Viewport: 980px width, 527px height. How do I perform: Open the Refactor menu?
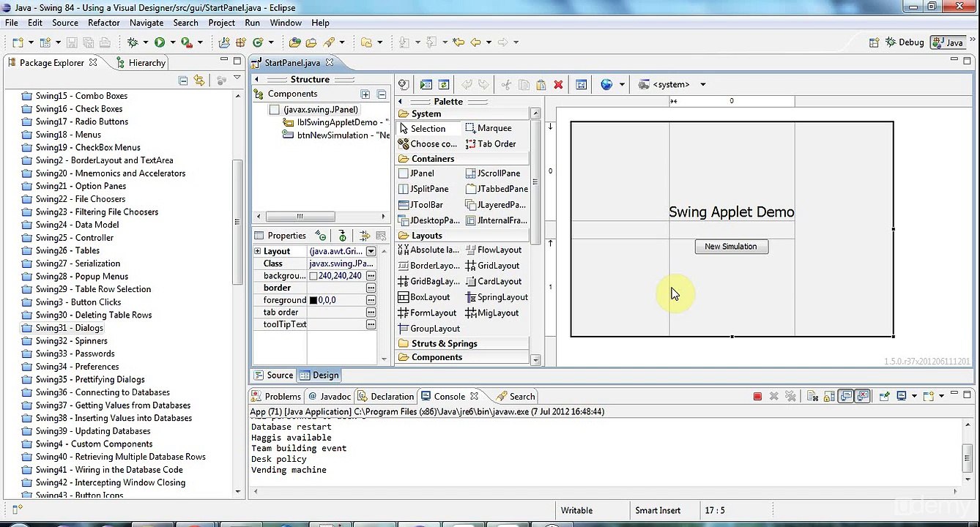point(104,23)
